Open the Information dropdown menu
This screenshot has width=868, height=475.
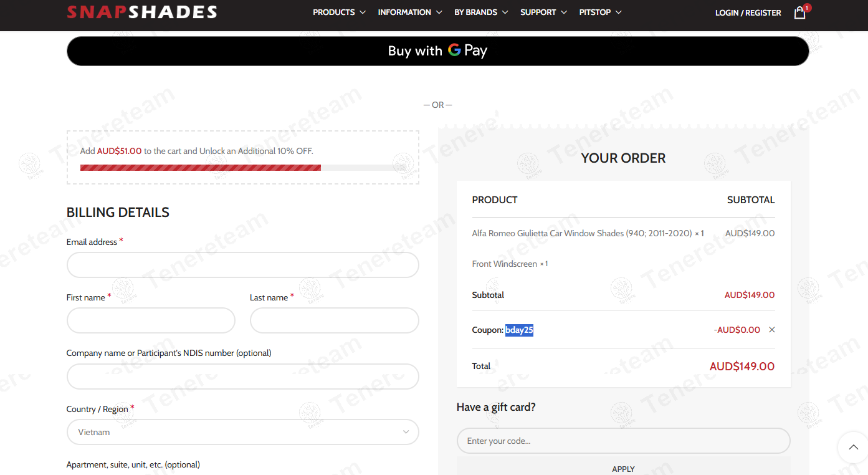[x=409, y=12]
